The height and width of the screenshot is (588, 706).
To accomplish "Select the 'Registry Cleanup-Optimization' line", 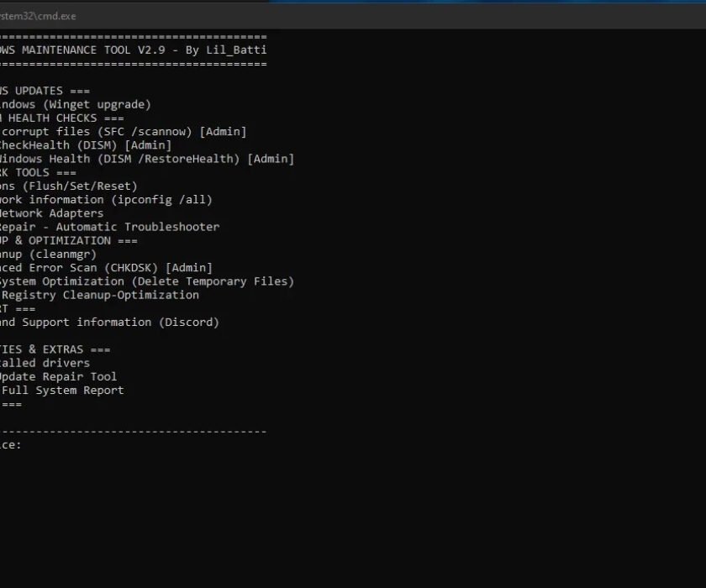I will [x=99, y=295].
